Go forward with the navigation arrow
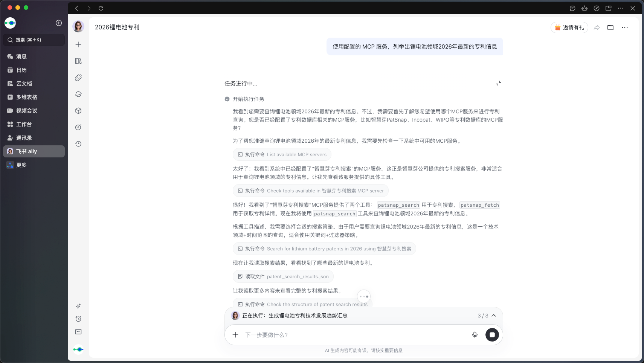 [x=89, y=8]
